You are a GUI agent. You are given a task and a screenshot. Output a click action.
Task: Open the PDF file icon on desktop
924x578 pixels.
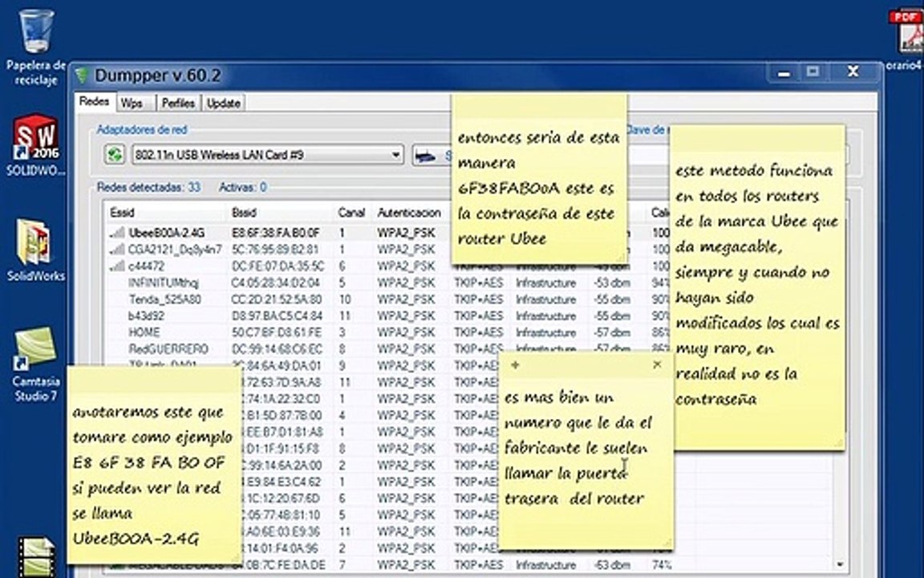pyautogui.click(x=907, y=38)
